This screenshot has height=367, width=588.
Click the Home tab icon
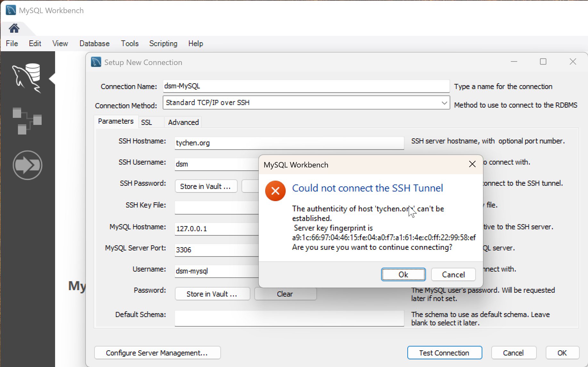(x=14, y=29)
